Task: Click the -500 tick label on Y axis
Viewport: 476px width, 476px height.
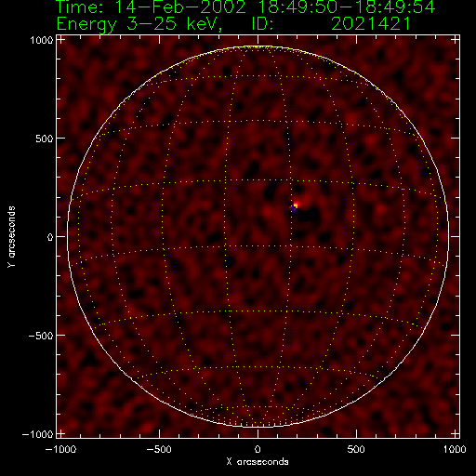Action: point(41,336)
